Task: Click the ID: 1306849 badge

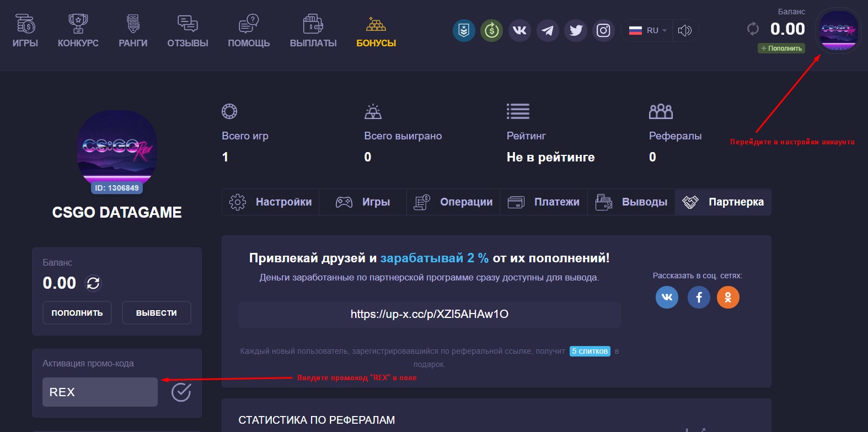Action: [x=117, y=188]
